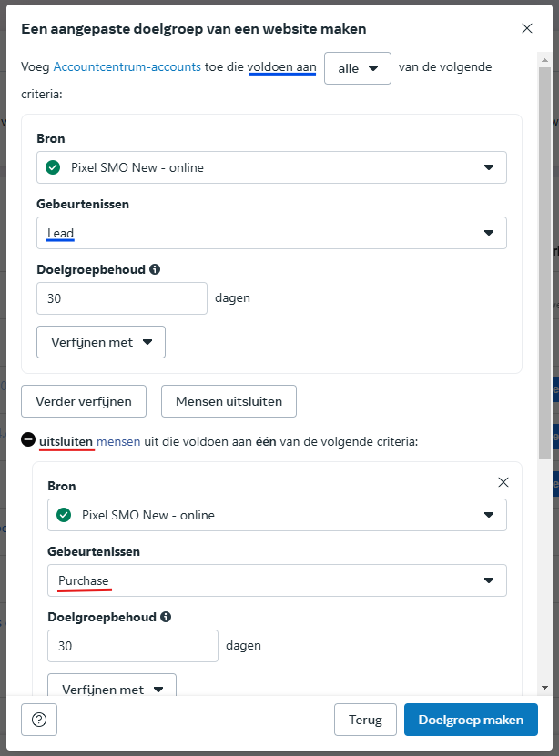The height and width of the screenshot is (756, 559).
Task: Click the dialog scrollbar up arrow
Action: [x=544, y=60]
